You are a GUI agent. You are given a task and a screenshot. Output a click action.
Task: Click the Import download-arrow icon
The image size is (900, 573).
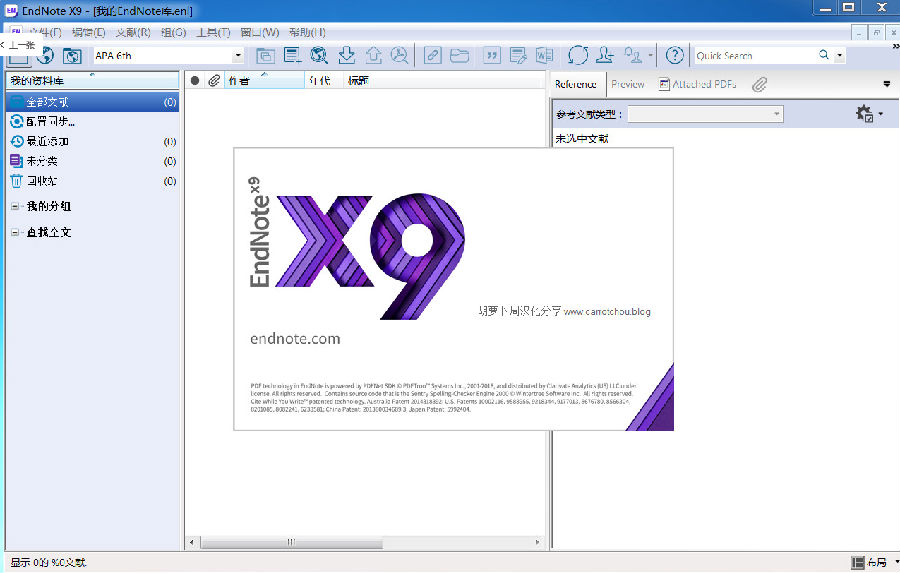pos(347,56)
